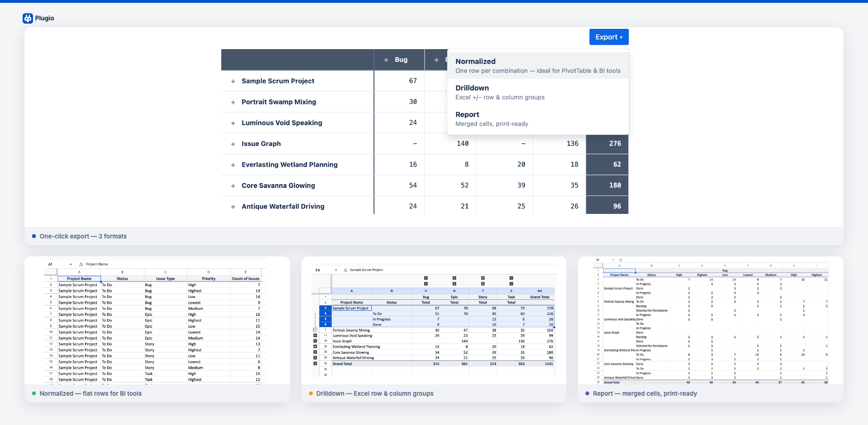Click the Sample Scrum Project row label
Image resolution: width=868 pixels, height=425 pixels.
(x=278, y=81)
